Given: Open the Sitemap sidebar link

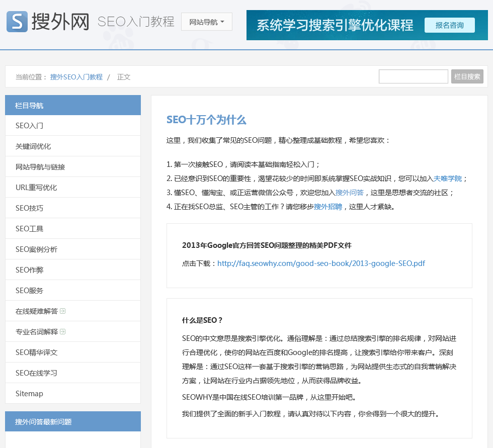Looking at the screenshot, I should [x=29, y=394].
